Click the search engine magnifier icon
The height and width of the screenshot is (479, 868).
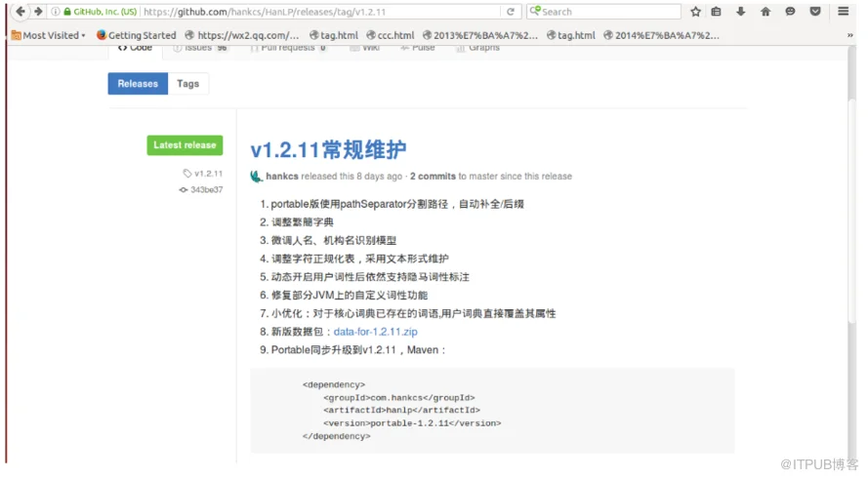tap(535, 11)
